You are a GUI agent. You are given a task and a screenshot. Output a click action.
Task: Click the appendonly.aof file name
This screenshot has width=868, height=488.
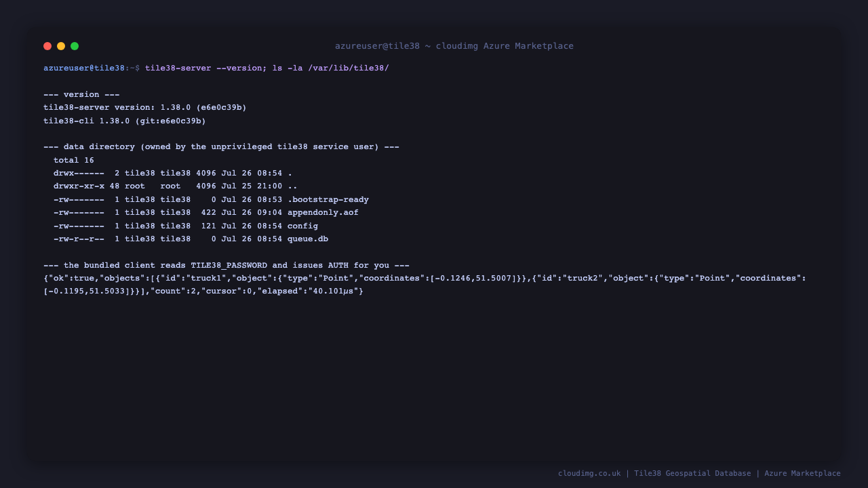[323, 213]
